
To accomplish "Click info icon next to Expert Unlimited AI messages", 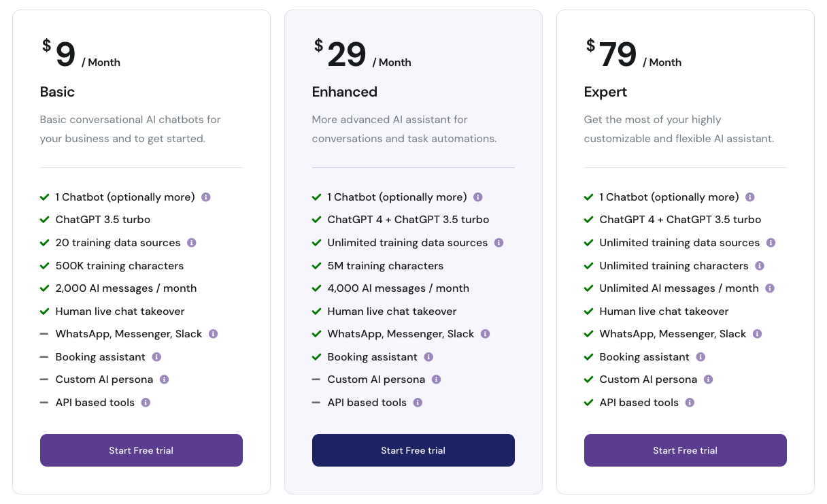I will pos(770,288).
